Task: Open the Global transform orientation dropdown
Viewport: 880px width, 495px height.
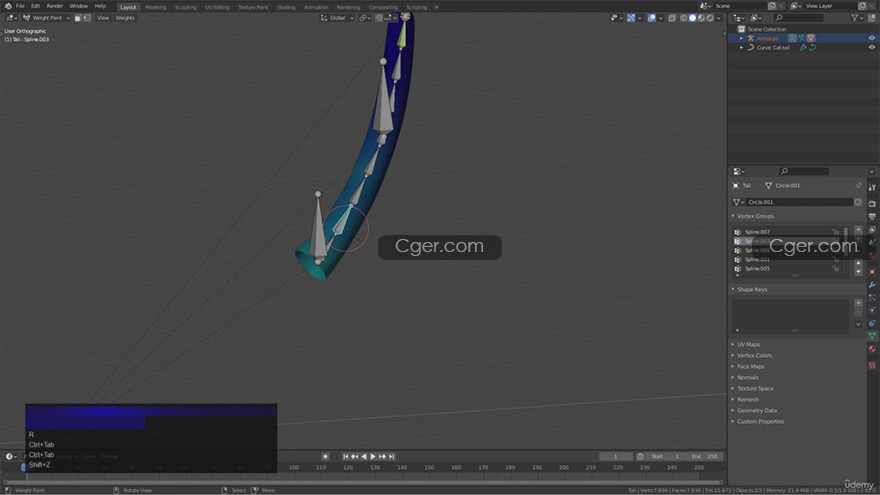Action: pos(339,18)
